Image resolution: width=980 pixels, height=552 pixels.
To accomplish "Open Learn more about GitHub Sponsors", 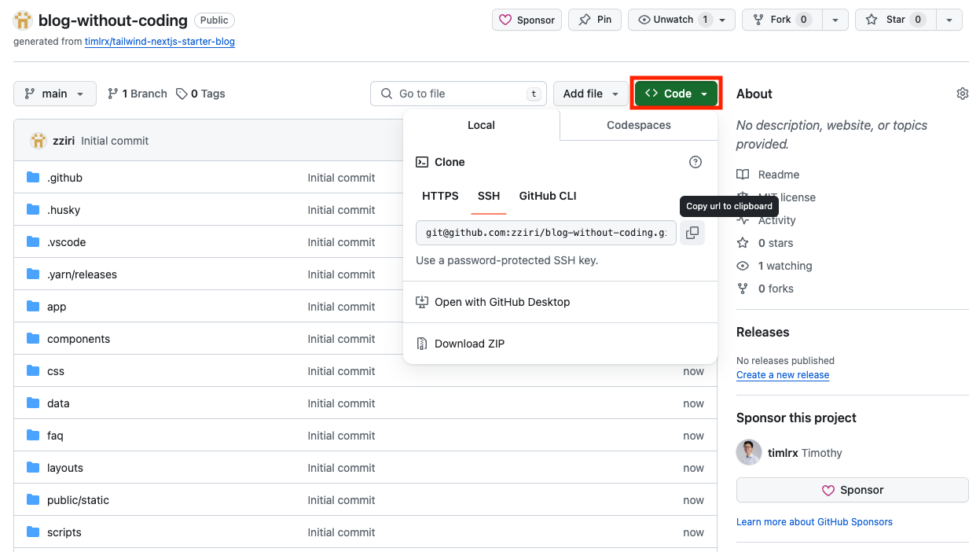I will (x=814, y=522).
